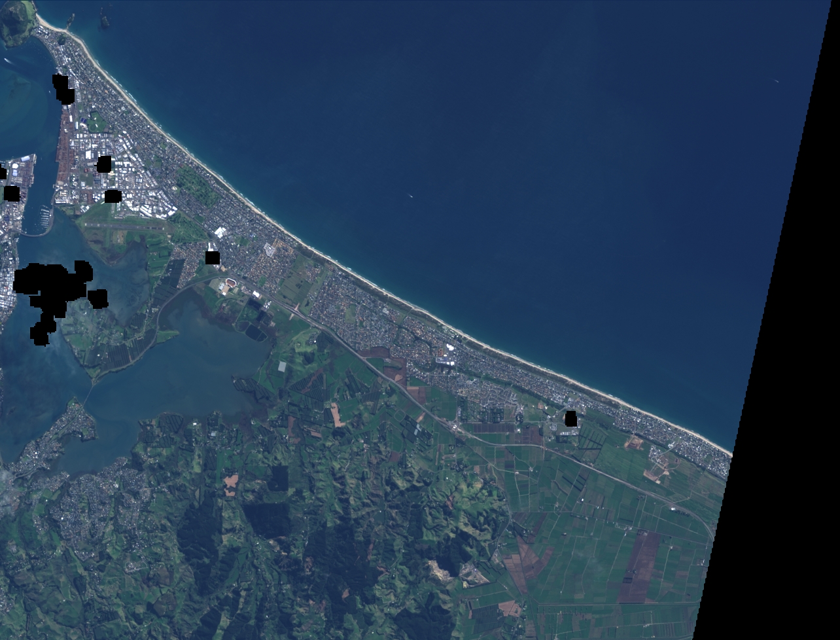Image resolution: width=840 pixels, height=640 pixels.
Task: Click the white boat speck in the open ocean
Action: (410, 195)
